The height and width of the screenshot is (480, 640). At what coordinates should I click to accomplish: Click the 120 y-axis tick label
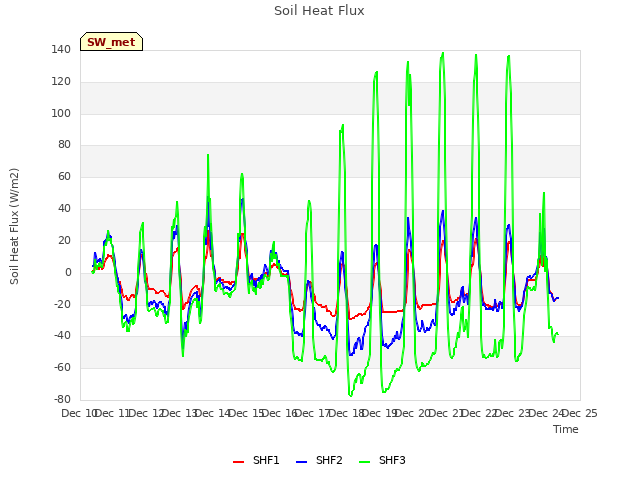61,81
